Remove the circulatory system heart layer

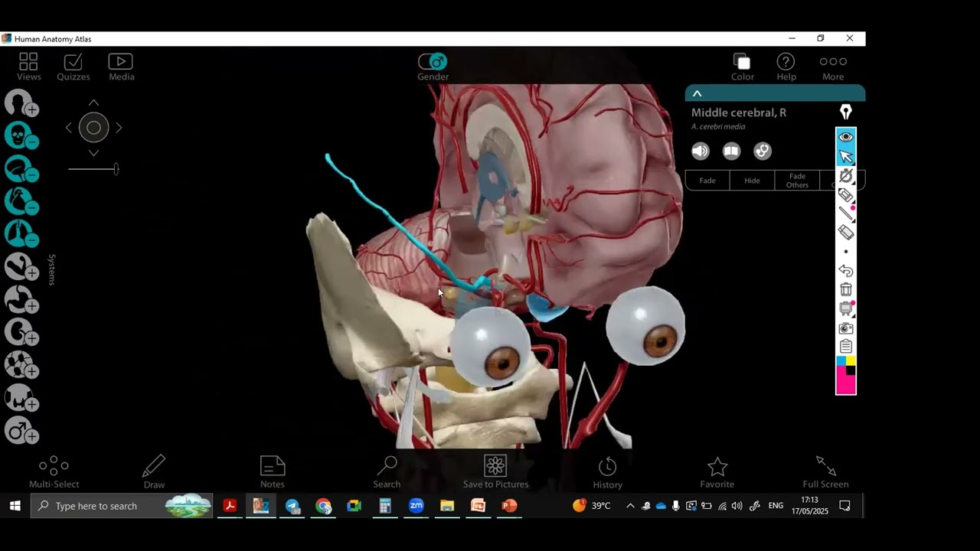click(x=21, y=202)
